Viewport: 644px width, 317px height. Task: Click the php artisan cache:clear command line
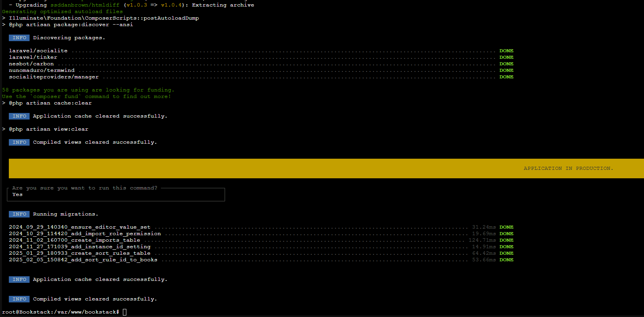pos(50,103)
